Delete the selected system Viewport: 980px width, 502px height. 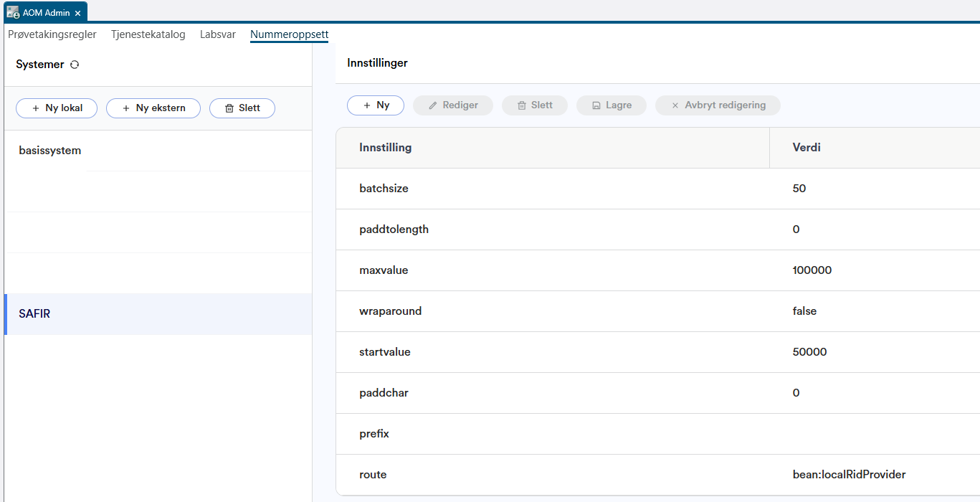pyautogui.click(x=242, y=108)
